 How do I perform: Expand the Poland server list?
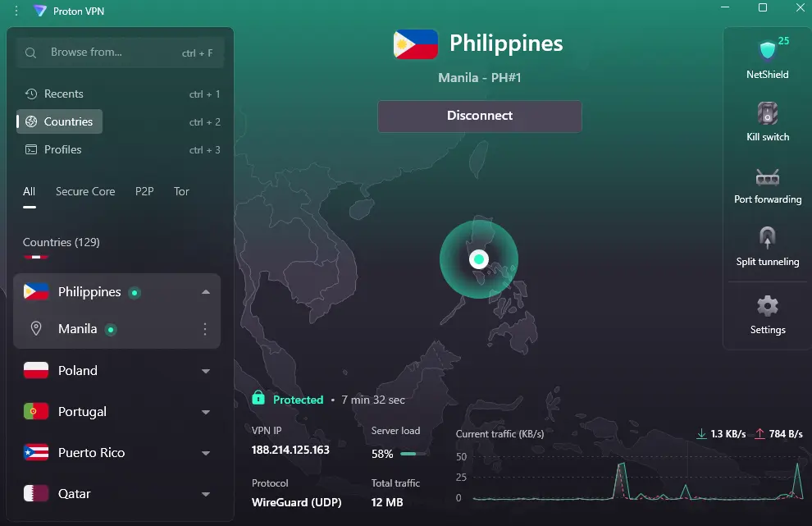(206, 371)
